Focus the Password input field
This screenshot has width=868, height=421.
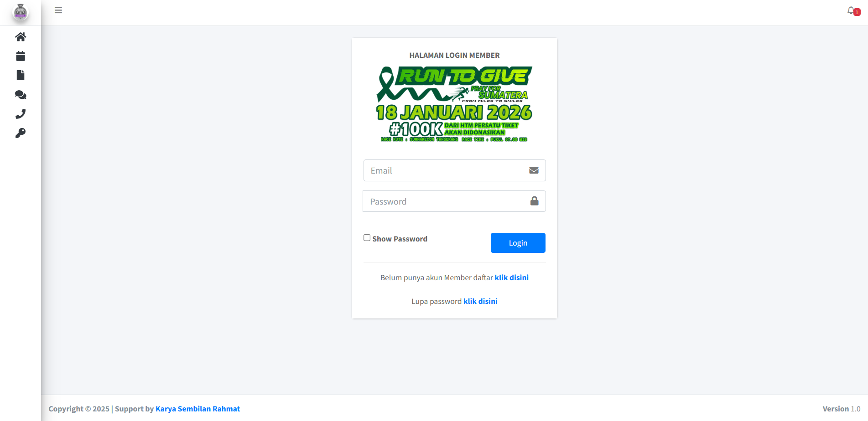click(x=454, y=201)
